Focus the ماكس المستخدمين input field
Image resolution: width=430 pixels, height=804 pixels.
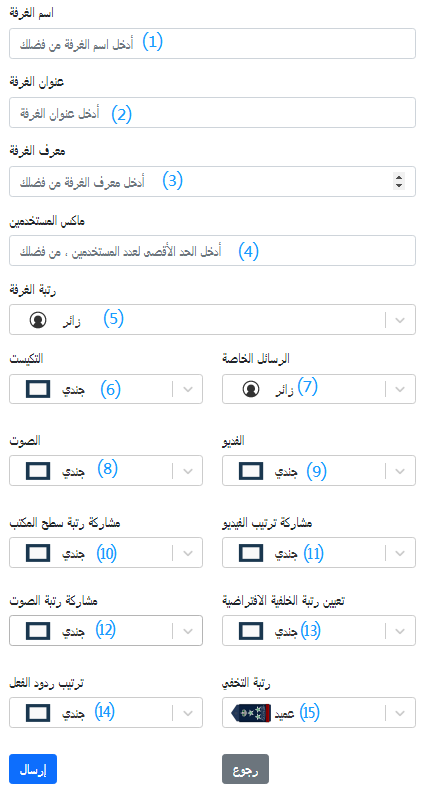212,251
